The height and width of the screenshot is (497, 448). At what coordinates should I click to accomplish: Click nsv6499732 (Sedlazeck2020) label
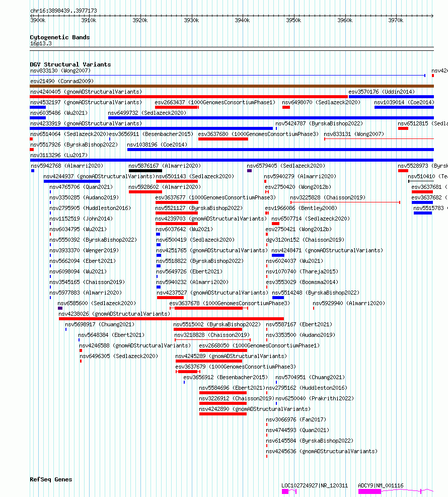[x=147, y=113]
